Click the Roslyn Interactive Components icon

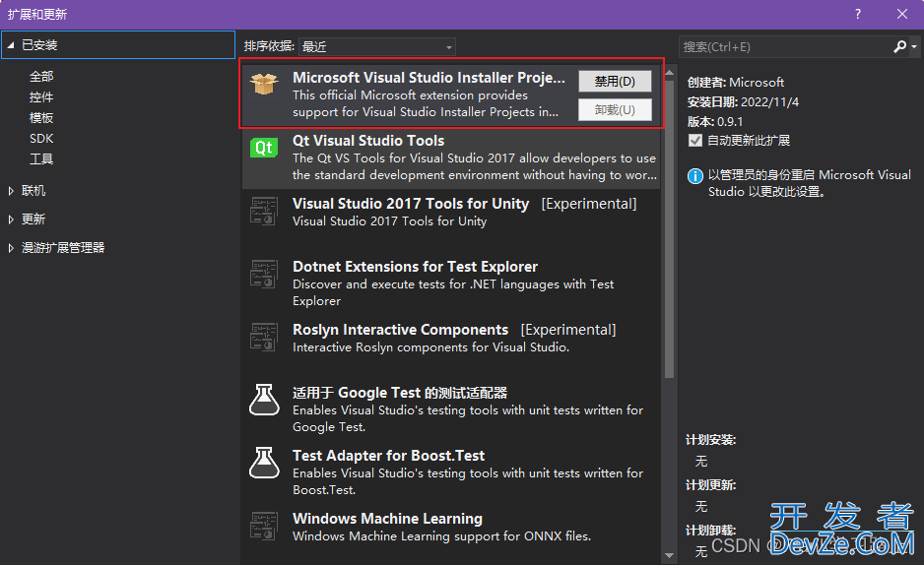point(263,337)
